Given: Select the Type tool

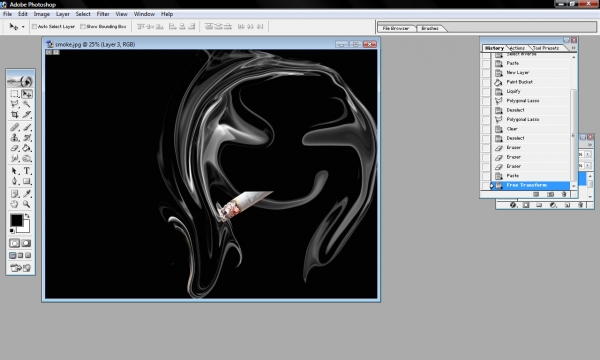Looking at the screenshot, I should point(27,171).
